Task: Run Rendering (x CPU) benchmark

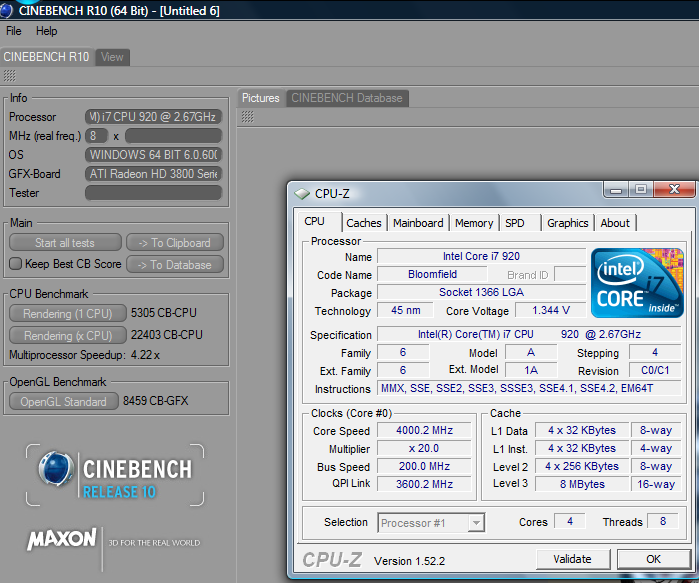Action: [x=68, y=335]
